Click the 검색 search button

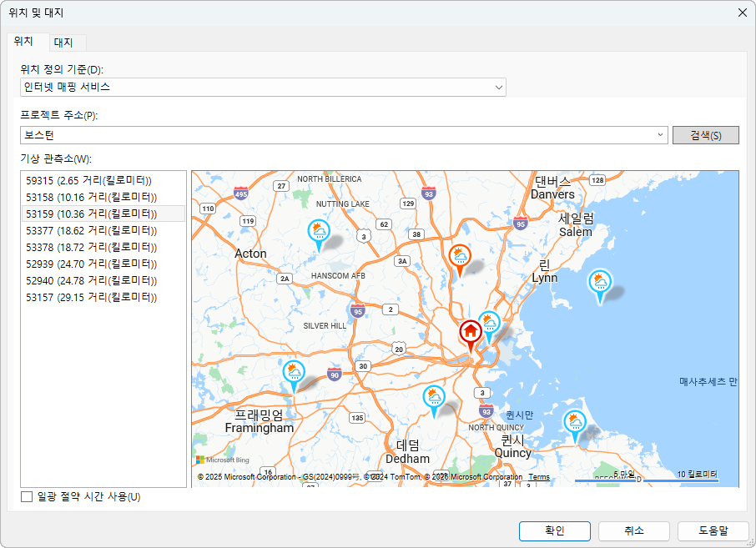[x=705, y=135]
